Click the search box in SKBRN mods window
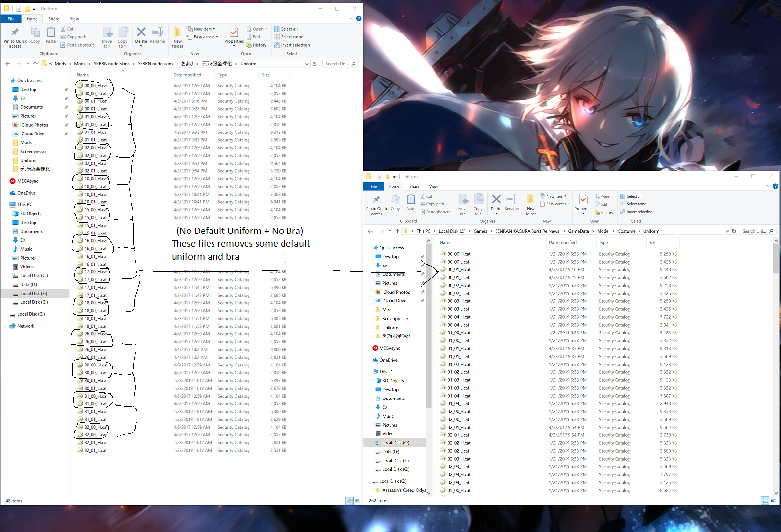781x532 pixels. [x=340, y=64]
